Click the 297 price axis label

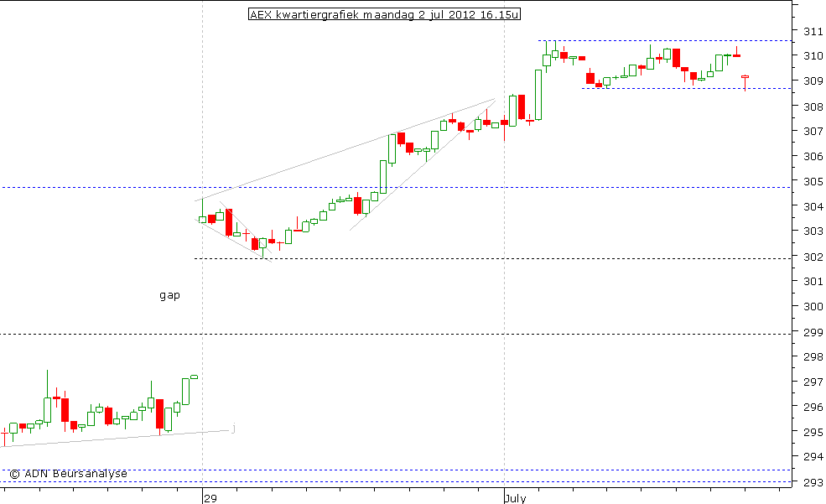[x=813, y=382]
